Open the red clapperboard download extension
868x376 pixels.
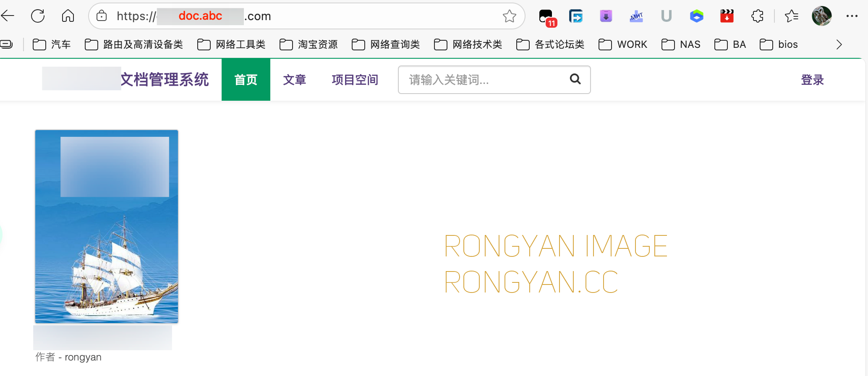(727, 16)
